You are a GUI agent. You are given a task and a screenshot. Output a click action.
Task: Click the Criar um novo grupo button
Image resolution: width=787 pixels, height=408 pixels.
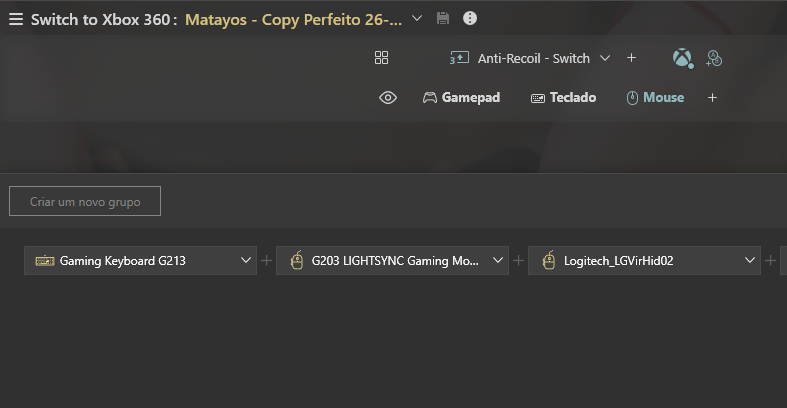(85, 201)
